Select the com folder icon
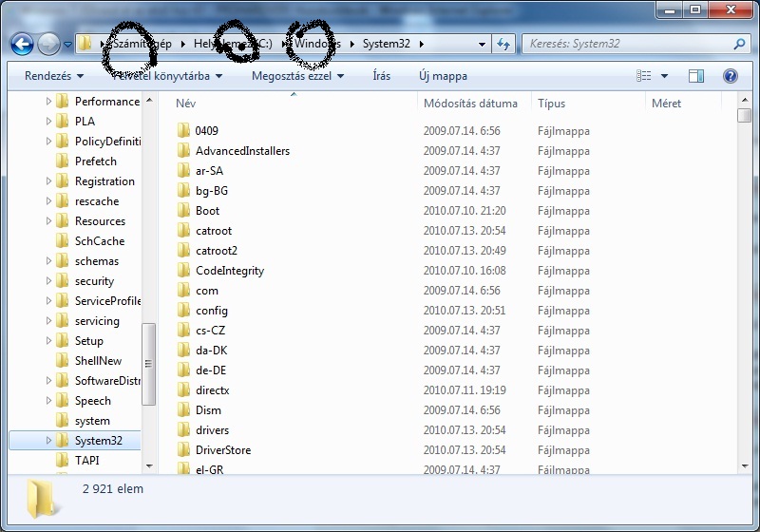760x532 pixels. coord(183,291)
